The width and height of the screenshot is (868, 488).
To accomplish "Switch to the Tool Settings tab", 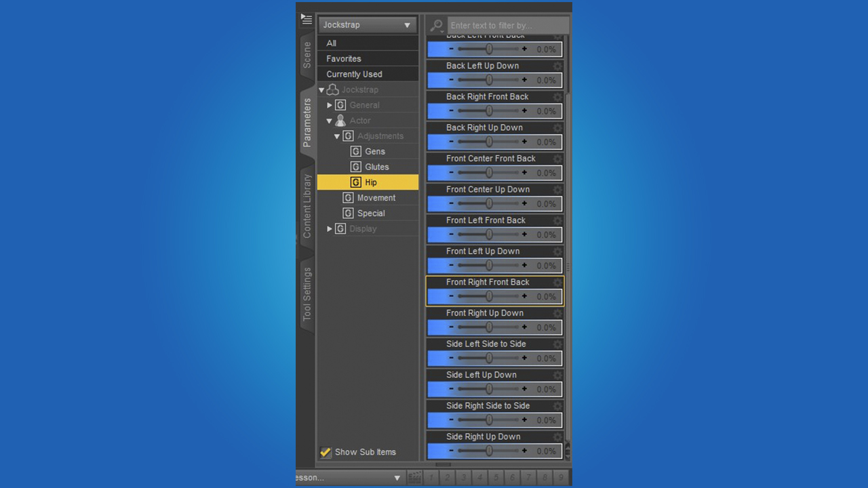I will click(x=307, y=294).
